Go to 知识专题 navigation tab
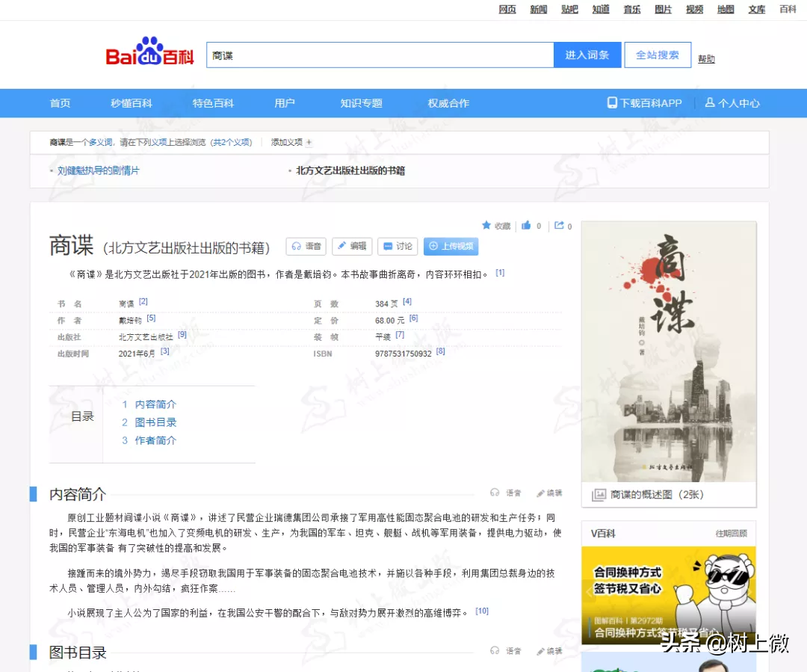Image resolution: width=807 pixels, height=672 pixels. [x=361, y=103]
